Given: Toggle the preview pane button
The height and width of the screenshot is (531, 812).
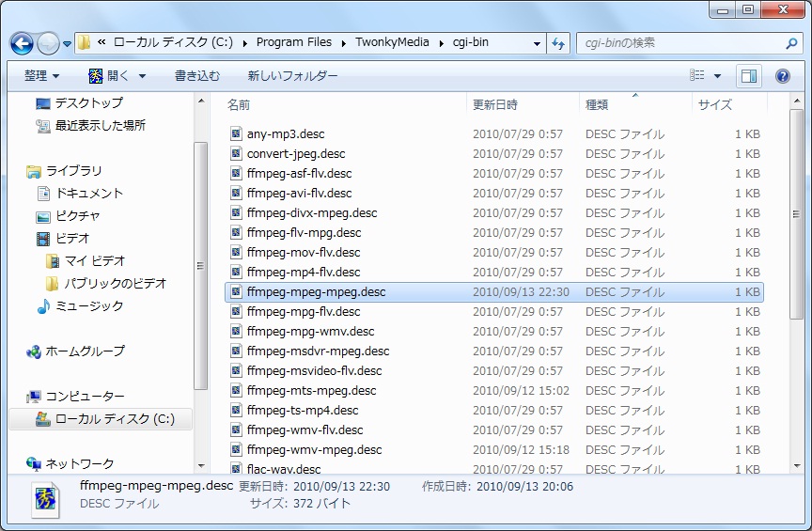Looking at the screenshot, I should click(748, 76).
